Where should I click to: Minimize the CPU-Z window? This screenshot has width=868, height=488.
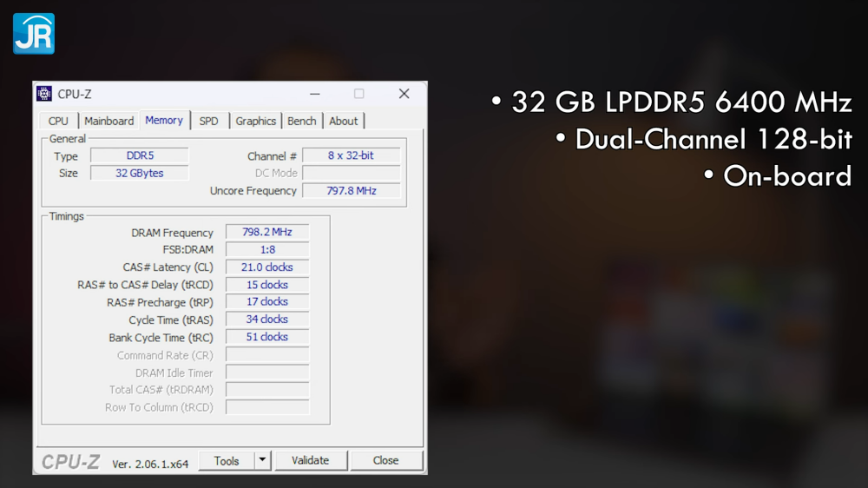coord(315,94)
